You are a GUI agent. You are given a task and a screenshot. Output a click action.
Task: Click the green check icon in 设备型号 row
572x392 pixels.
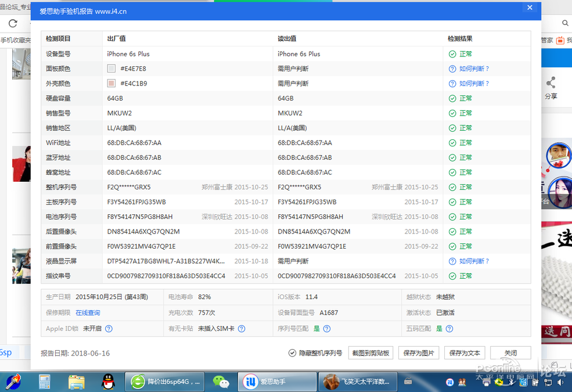tap(452, 54)
